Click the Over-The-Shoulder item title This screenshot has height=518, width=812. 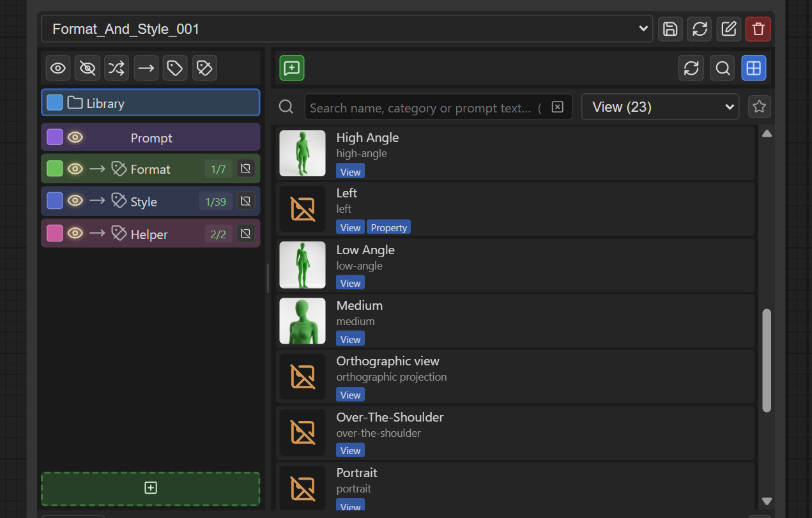click(390, 417)
